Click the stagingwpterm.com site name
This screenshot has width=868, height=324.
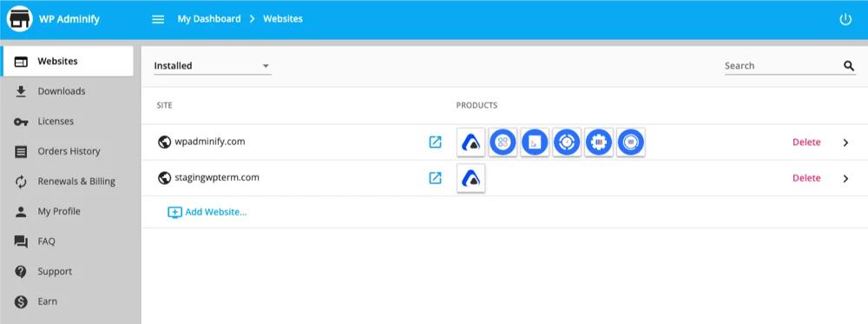tap(217, 178)
